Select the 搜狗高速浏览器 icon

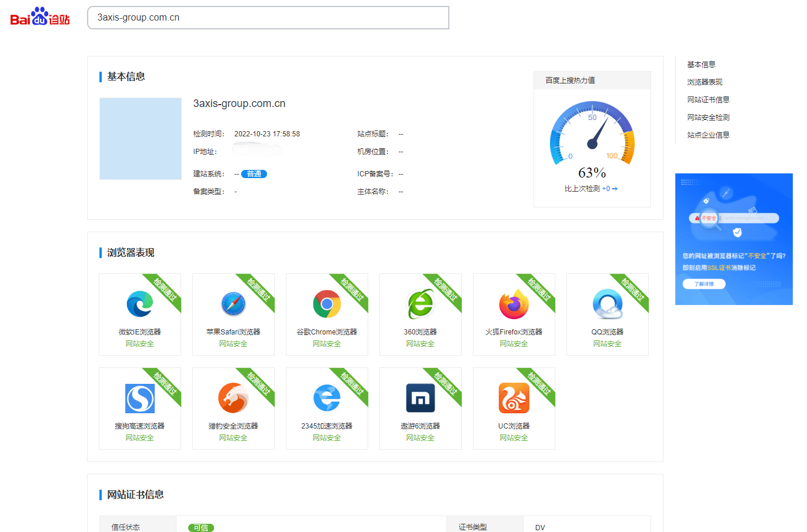(140, 398)
